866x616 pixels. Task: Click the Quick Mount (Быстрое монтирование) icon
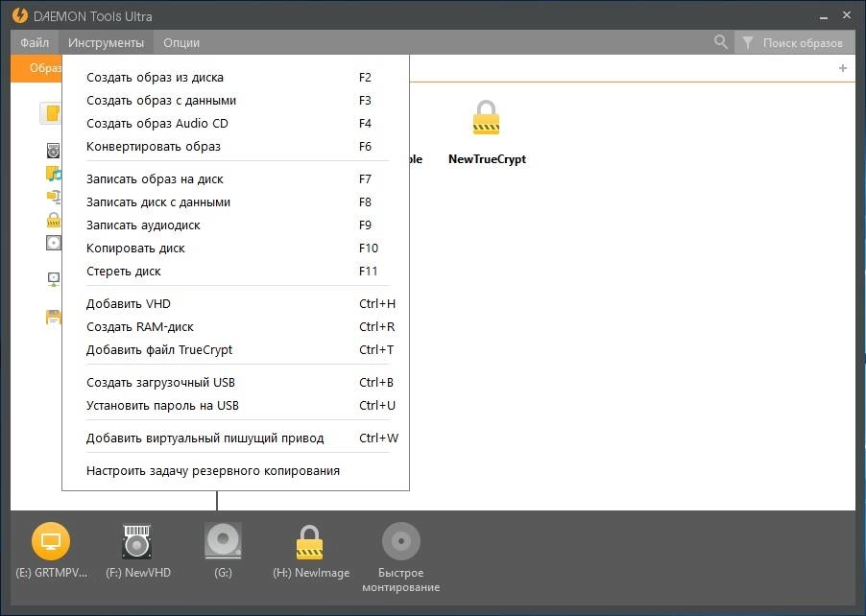click(401, 541)
